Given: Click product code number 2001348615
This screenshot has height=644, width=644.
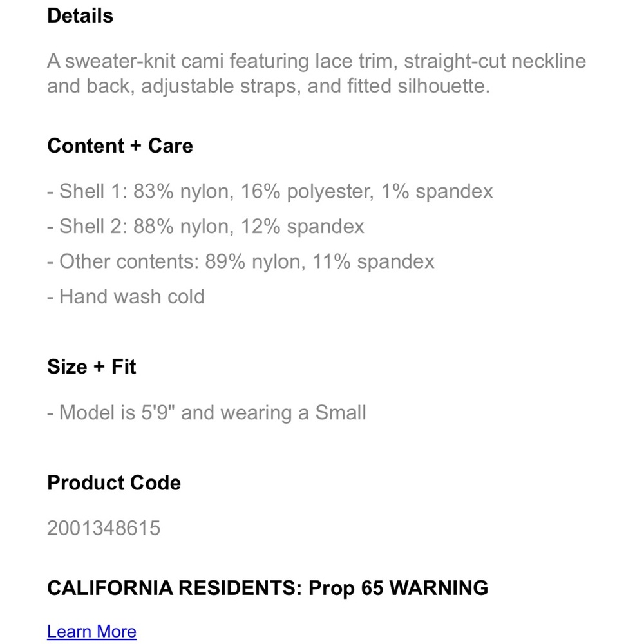Looking at the screenshot, I should tap(104, 528).
